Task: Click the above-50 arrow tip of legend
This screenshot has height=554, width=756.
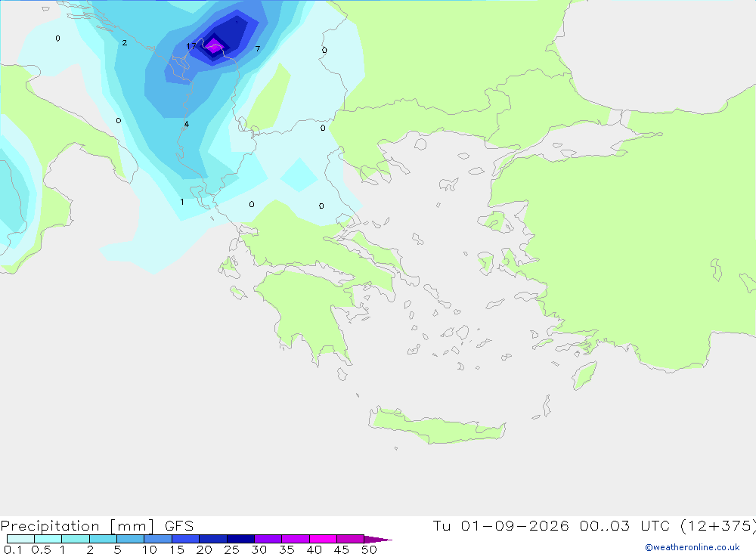Action: click(x=379, y=539)
